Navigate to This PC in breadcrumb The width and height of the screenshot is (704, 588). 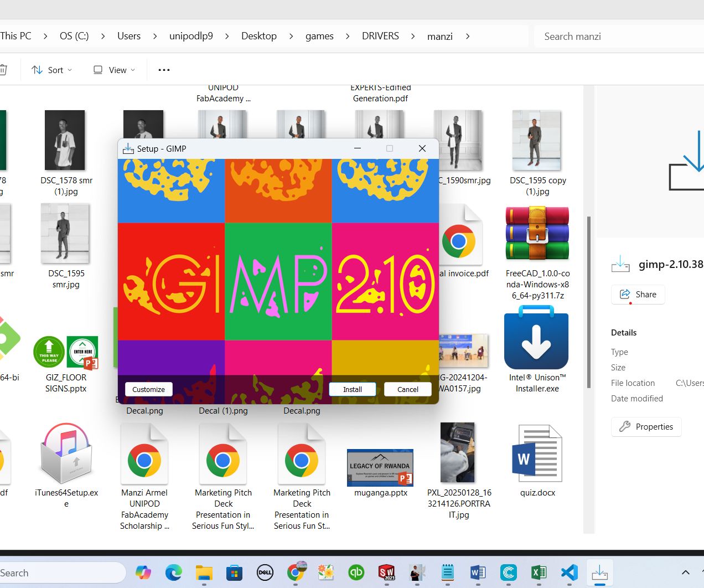point(16,36)
